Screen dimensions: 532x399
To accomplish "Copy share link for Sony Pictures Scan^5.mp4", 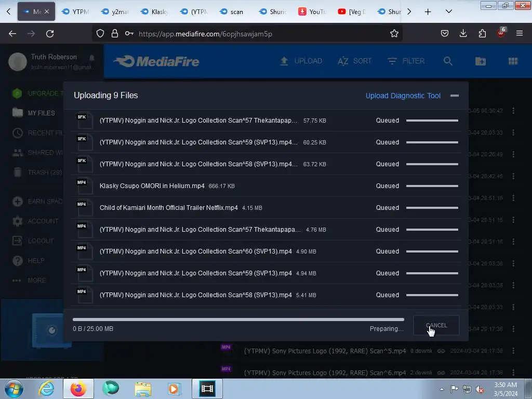I will pos(441,351).
